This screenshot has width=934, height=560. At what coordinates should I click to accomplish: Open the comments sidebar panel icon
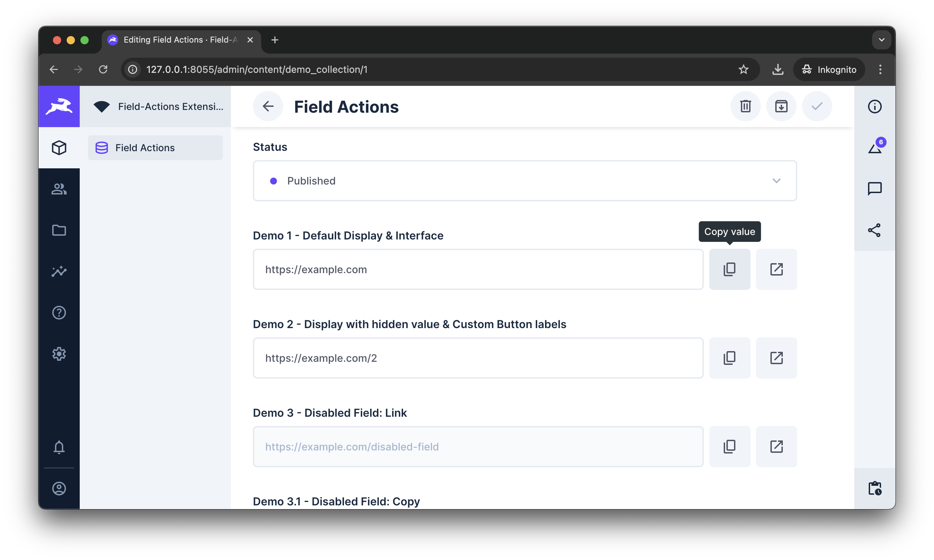(x=874, y=189)
